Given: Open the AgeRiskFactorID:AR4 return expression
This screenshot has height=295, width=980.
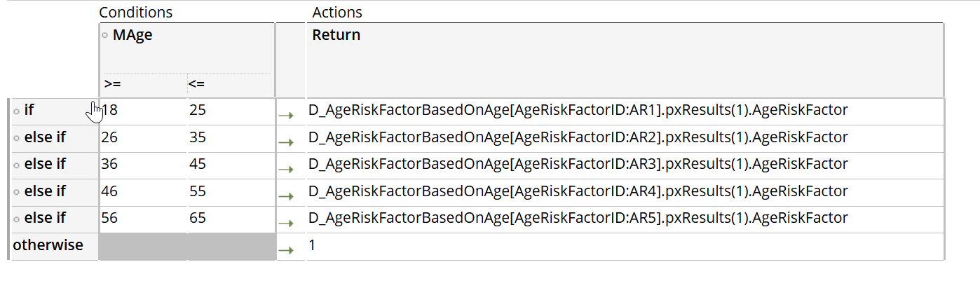Looking at the screenshot, I should (578, 191).
